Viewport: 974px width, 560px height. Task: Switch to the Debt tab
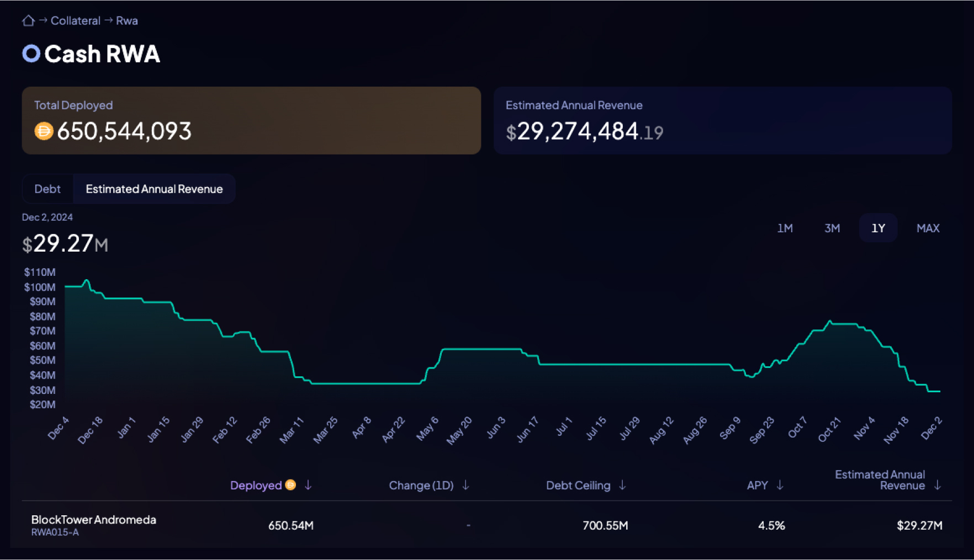pyautogui.click(x=47, y=189)
